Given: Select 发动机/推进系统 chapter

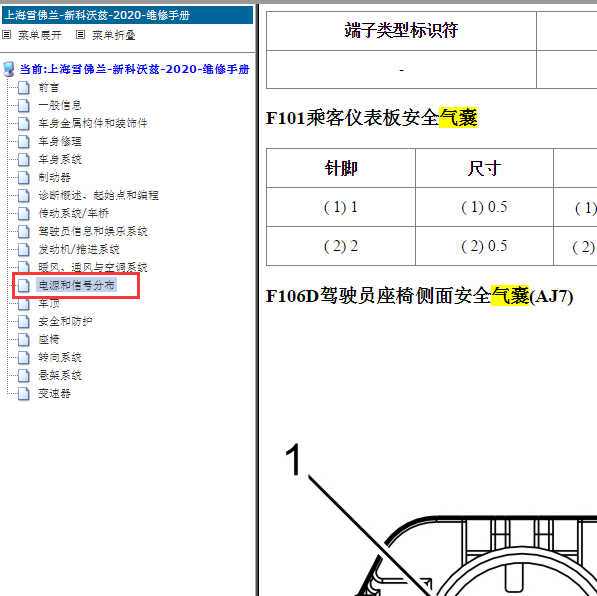Looking at the screenshot, I should coord(79,249).
